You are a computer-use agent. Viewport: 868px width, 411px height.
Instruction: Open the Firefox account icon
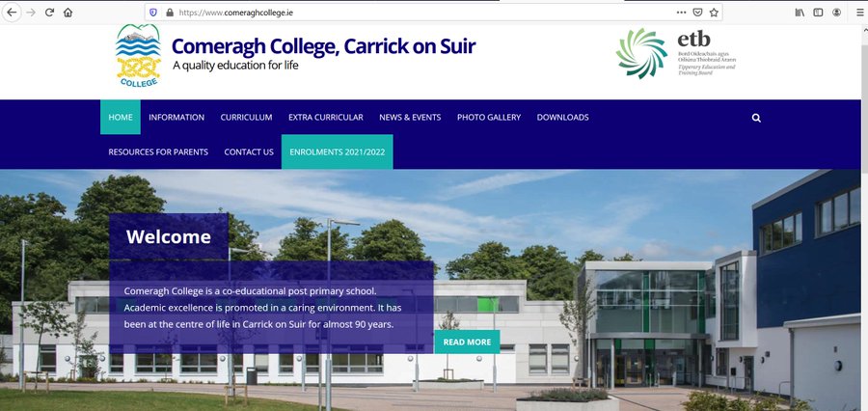836,13
